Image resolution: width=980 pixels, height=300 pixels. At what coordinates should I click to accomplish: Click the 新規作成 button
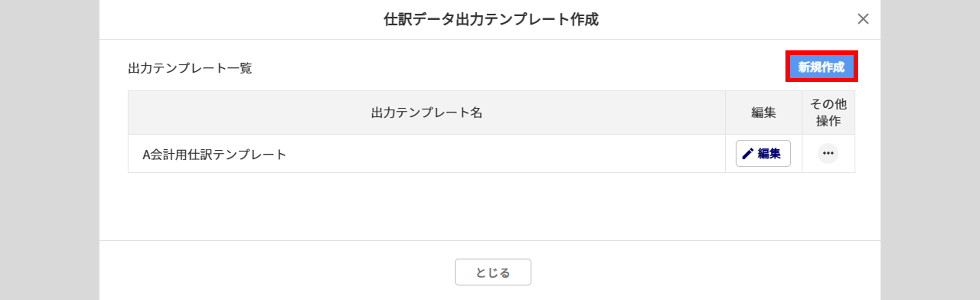coord(821,67)
